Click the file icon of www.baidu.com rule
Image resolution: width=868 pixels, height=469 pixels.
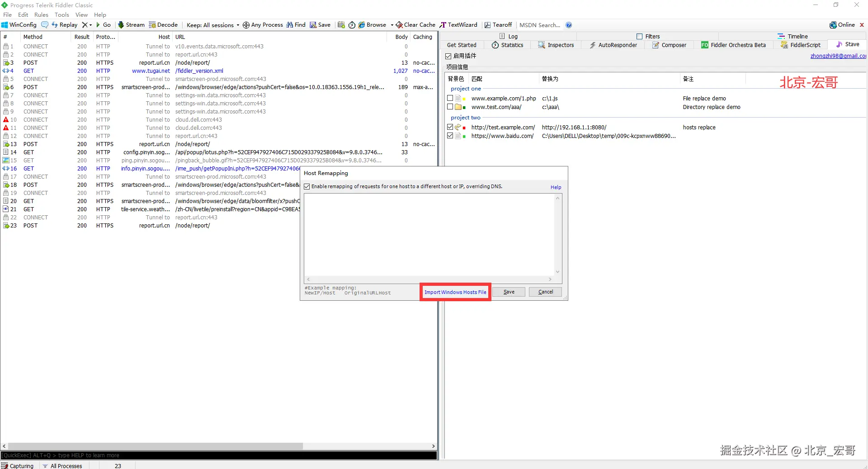click(x=458, y=136)
